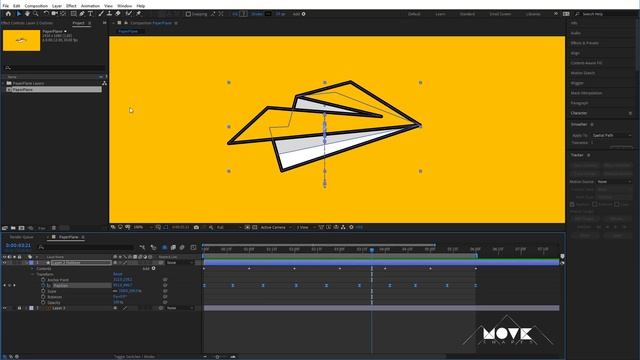The image size is (640, 360).
Task: Open the Effects & Presets panel
Action: (584, 43)
